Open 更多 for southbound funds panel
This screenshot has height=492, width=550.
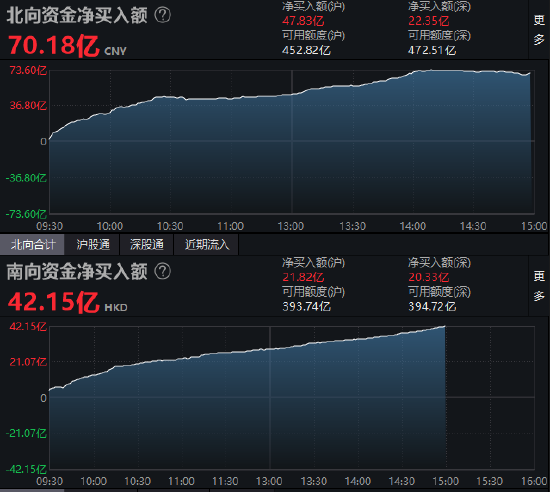pos(539,286)
